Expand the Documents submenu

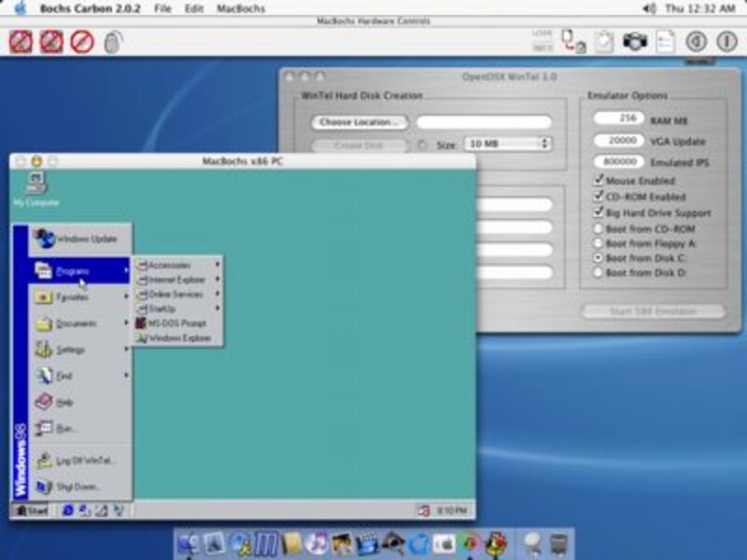(x=79, y=323)
